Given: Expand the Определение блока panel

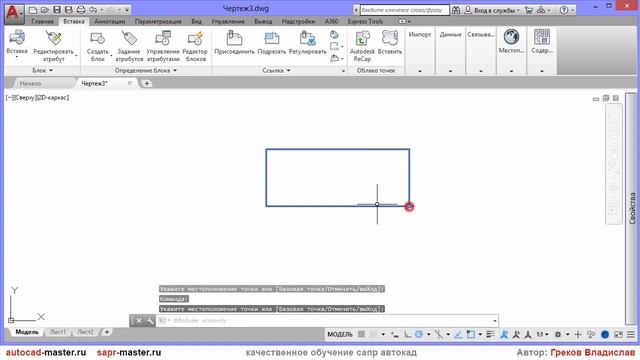Looking at the screenshot, I should coord(146,71).
